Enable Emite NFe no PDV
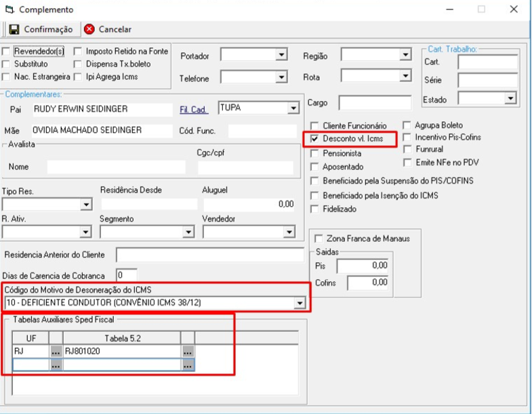Image resolution: width=532 pixels, height=414 pixels. point(407,163)
